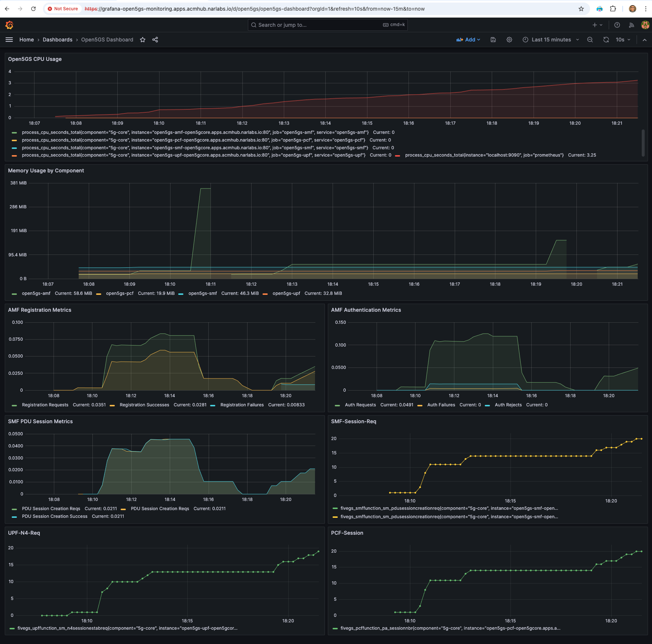
Task: Toggle the Auth Rejects legend series
Action: point(508,405)
